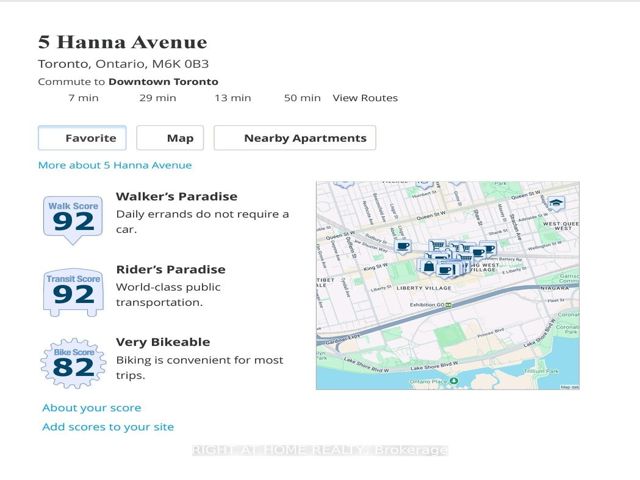Click the Downtown Toronto commute destination
Screen dimensions: 640x480
tap(163, 82)
